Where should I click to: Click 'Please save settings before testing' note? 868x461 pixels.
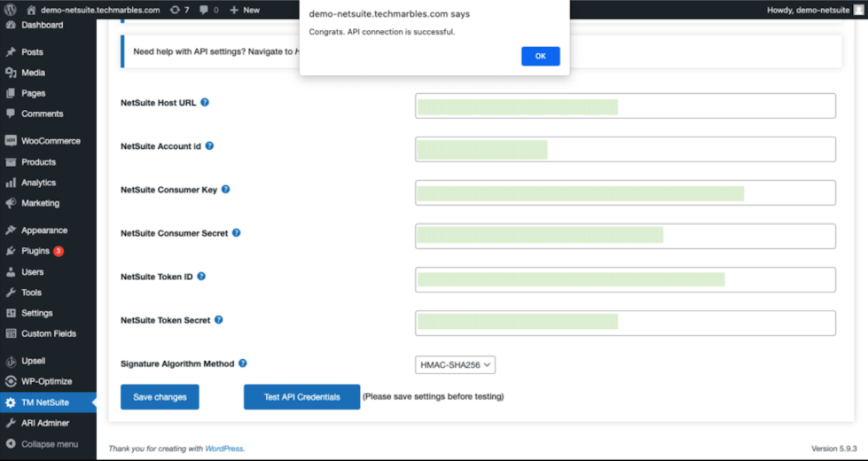[434, 397]
